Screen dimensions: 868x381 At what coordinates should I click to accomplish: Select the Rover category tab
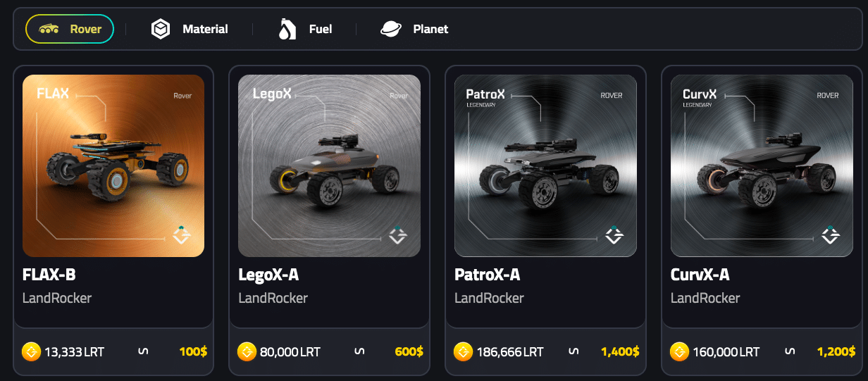(70, 29)
